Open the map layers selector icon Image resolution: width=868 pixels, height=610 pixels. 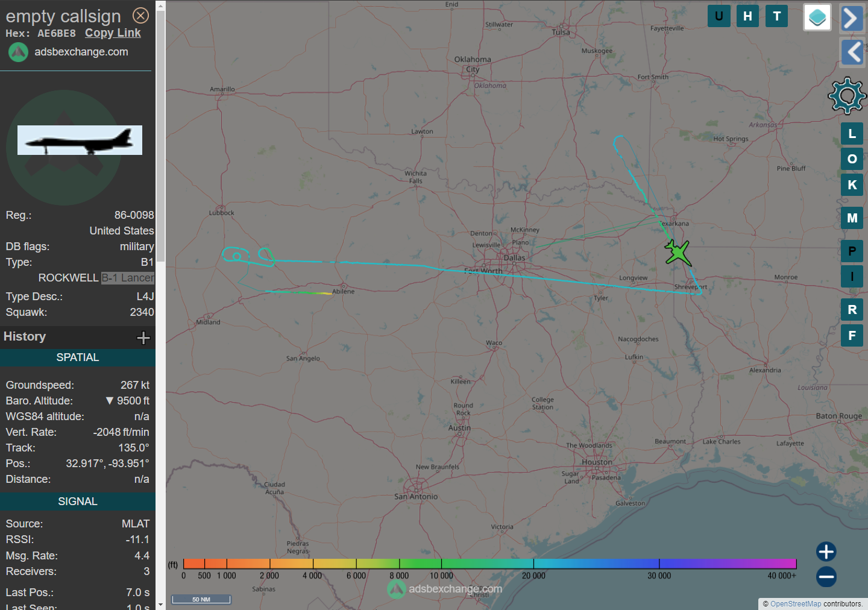point(817,17)
